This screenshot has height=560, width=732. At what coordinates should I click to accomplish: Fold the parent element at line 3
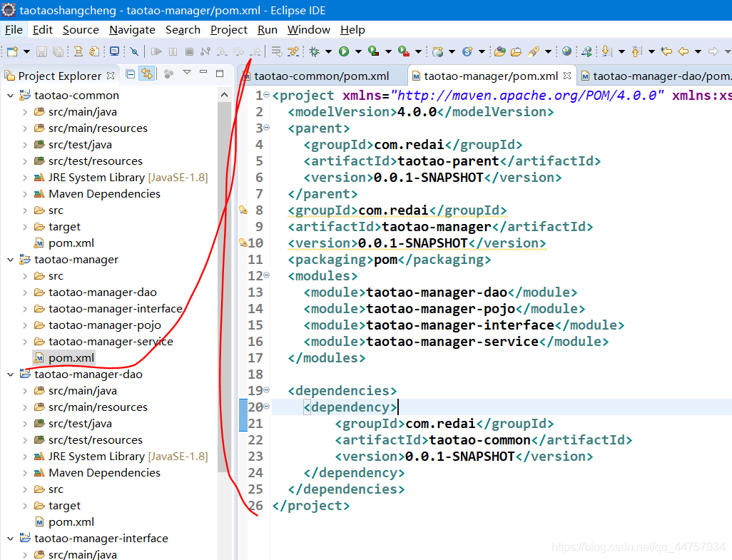(x=267, y=128)
